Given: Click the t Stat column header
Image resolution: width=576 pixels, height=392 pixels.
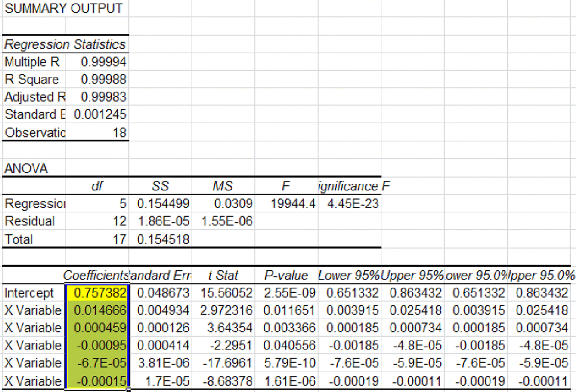Looking at the screenshot, I should 223,275.
